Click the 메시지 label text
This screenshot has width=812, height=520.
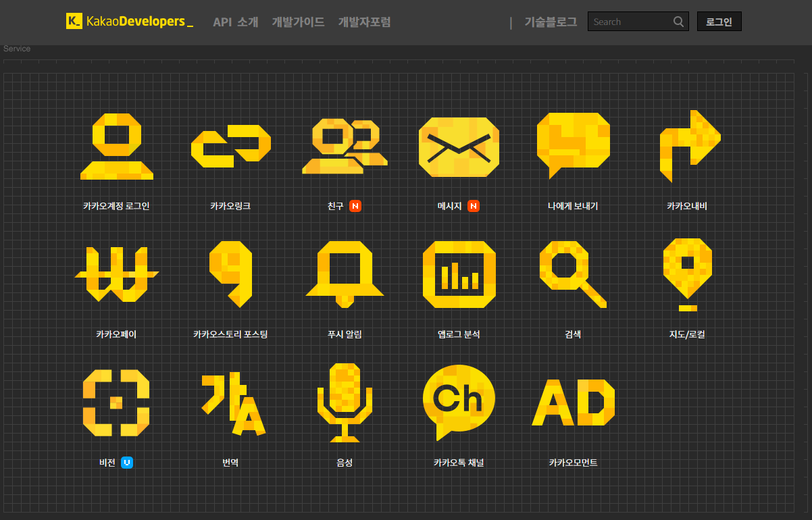click(x=449, y=206)
